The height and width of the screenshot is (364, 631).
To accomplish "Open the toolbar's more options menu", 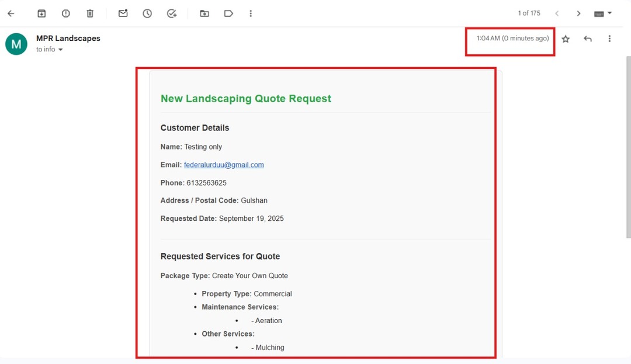I will point(251,13).
